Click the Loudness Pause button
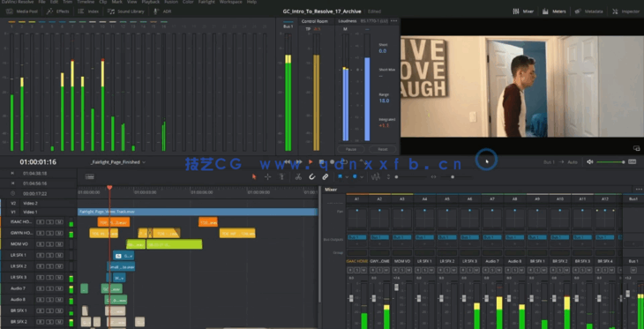This screenshot has height=329, width=644. click(351, 149)
